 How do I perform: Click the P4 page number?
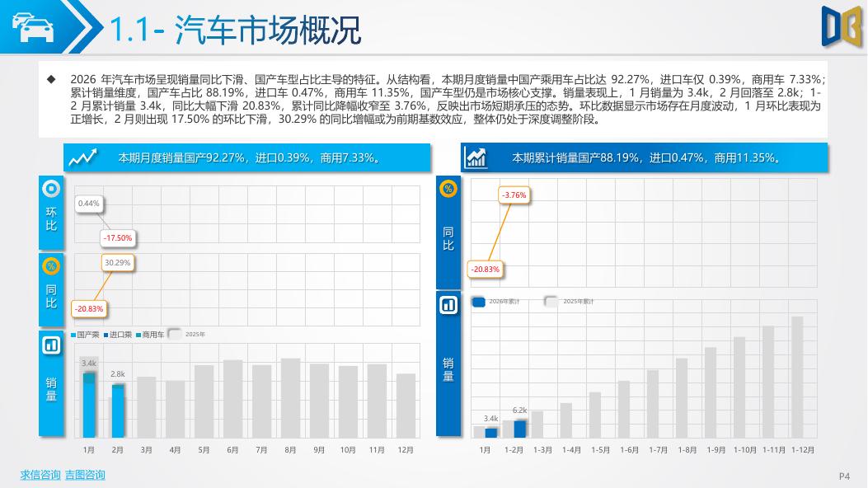[844, 476]
